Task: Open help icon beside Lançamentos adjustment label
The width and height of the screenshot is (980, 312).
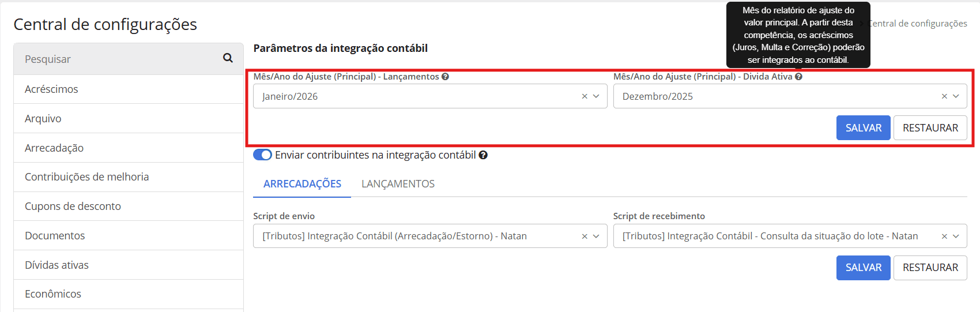Action: click(x=445, y=77)
